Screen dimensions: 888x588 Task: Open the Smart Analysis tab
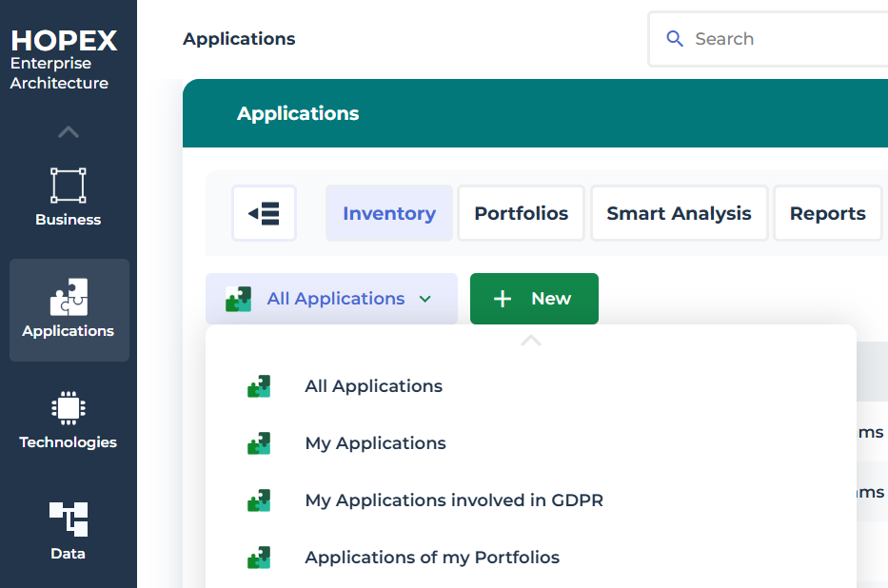coord(679,213)
